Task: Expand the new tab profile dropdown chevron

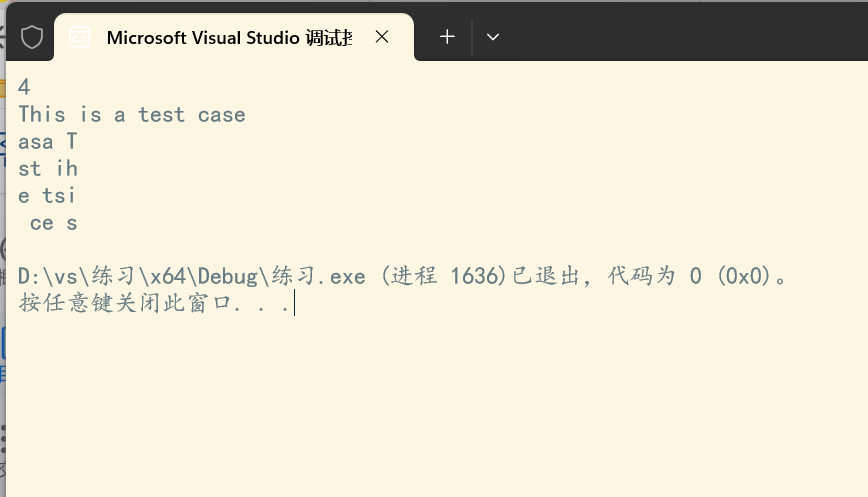Action: (x=493, y=37)
